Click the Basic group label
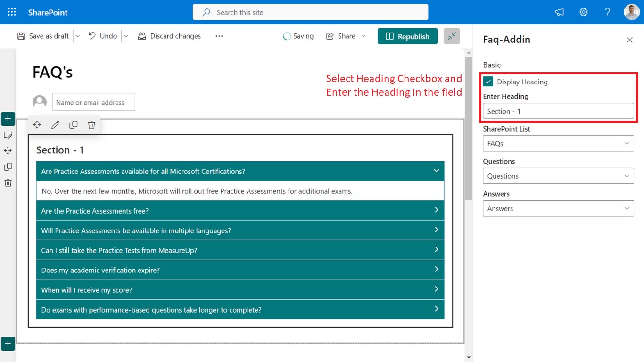The width and height of the screenshot is (644, 362). pyautogui.click(x=492, y=65)
